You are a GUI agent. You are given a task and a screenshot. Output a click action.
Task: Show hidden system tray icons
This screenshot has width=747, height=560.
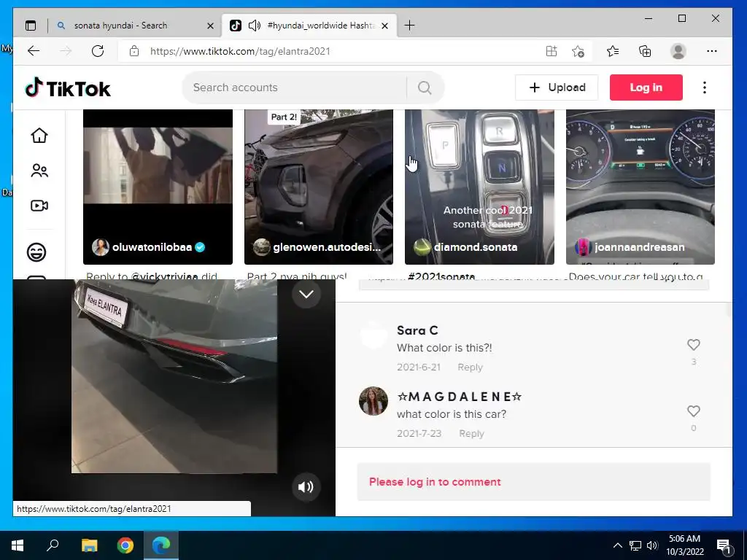617,545
